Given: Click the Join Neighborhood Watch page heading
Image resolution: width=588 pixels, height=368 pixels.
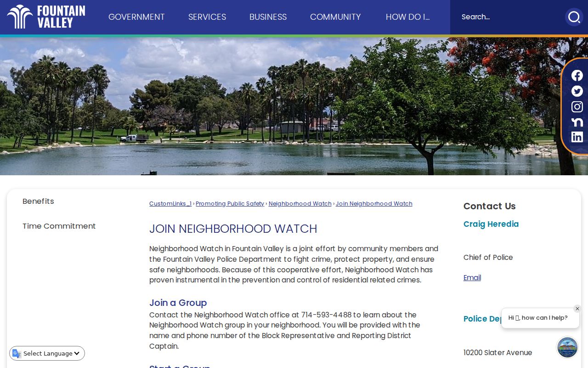Looking at the screenshot, I should [233, 229].
